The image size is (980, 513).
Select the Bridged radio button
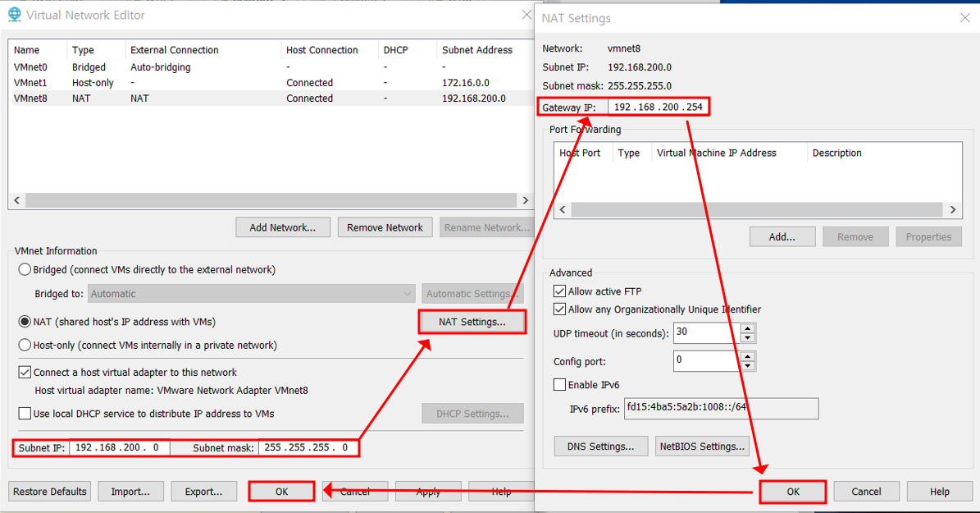[x=25, y=270]
